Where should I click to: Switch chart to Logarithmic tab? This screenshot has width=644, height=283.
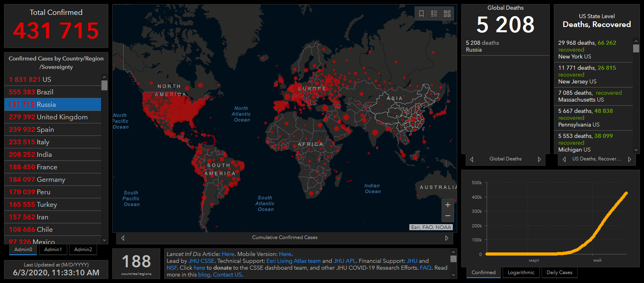tap(521, 273)
